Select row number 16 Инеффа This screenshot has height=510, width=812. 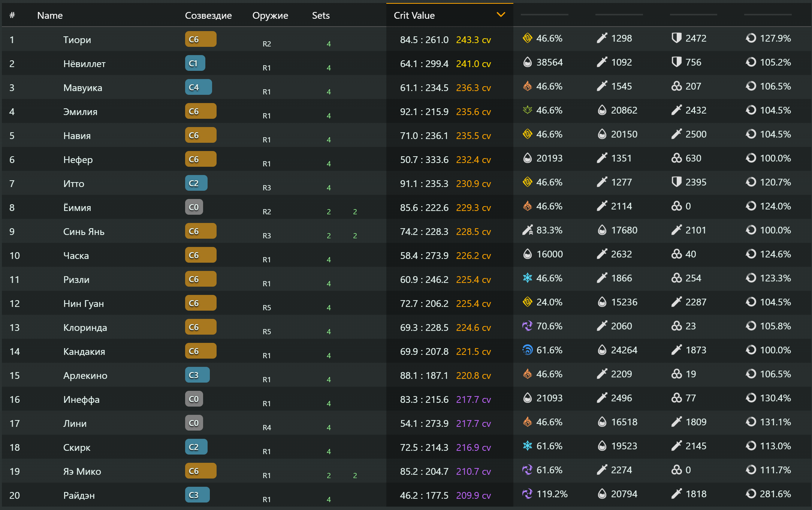click(15, 399)
